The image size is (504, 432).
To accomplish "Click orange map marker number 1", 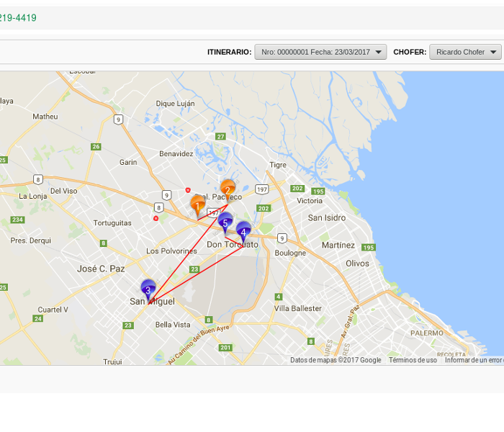I will 197,206.
